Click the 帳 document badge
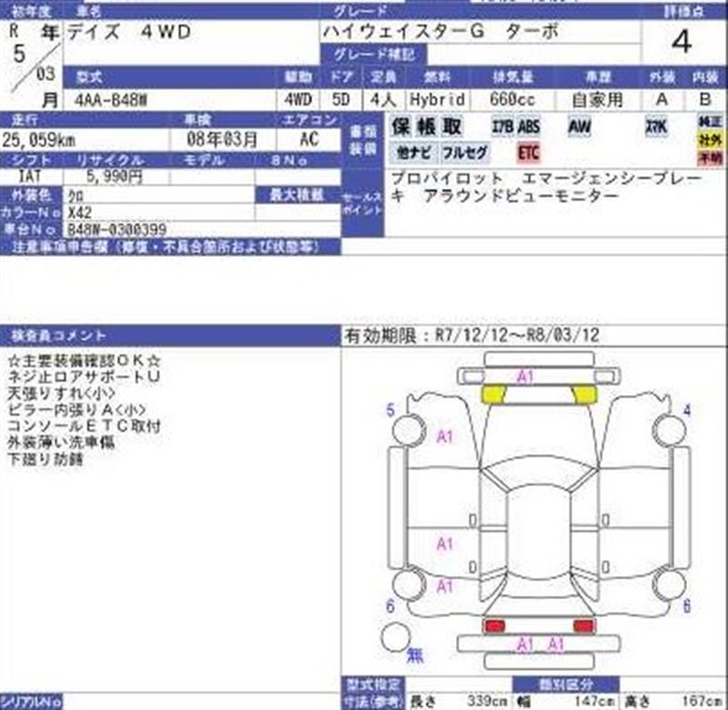Screen dimensions: 728x710 click(x=426, y=127)
